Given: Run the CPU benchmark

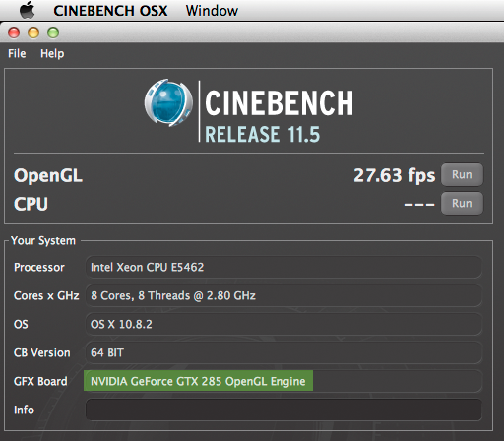Looking at the screenshot, I should tap(462, 204).
